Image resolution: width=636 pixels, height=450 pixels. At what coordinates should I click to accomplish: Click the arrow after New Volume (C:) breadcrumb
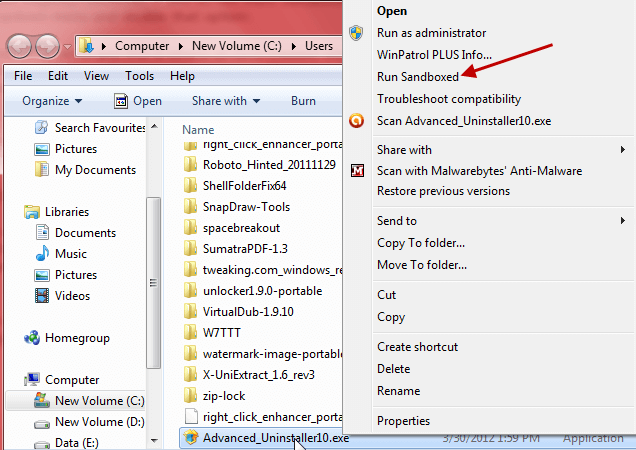[294, 46]
